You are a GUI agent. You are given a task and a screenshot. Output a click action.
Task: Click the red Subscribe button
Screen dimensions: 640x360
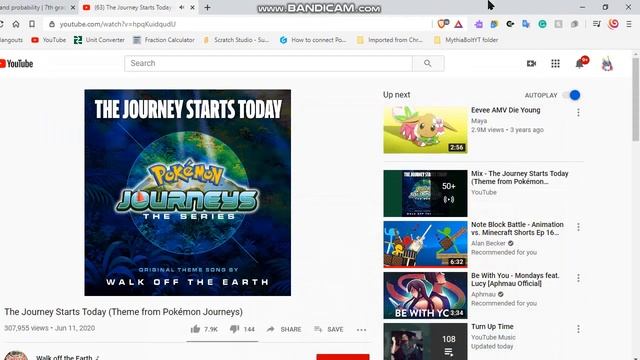point(342,357)
